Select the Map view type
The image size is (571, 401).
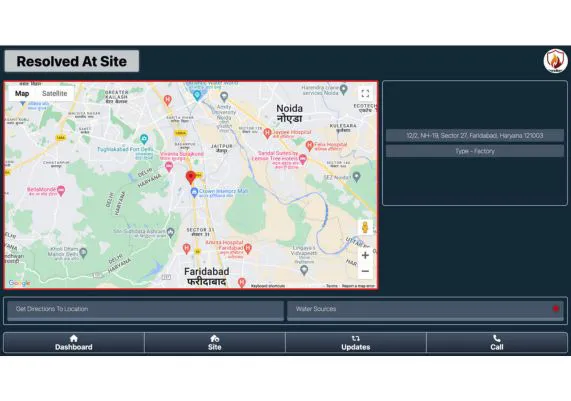[x=22, y=94]
